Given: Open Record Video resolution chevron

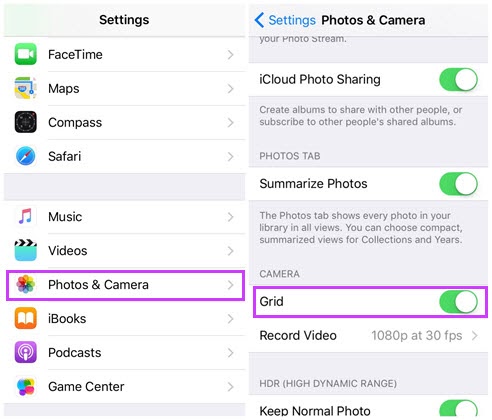Looking at the screenshot, I should (x=475, y=336).
